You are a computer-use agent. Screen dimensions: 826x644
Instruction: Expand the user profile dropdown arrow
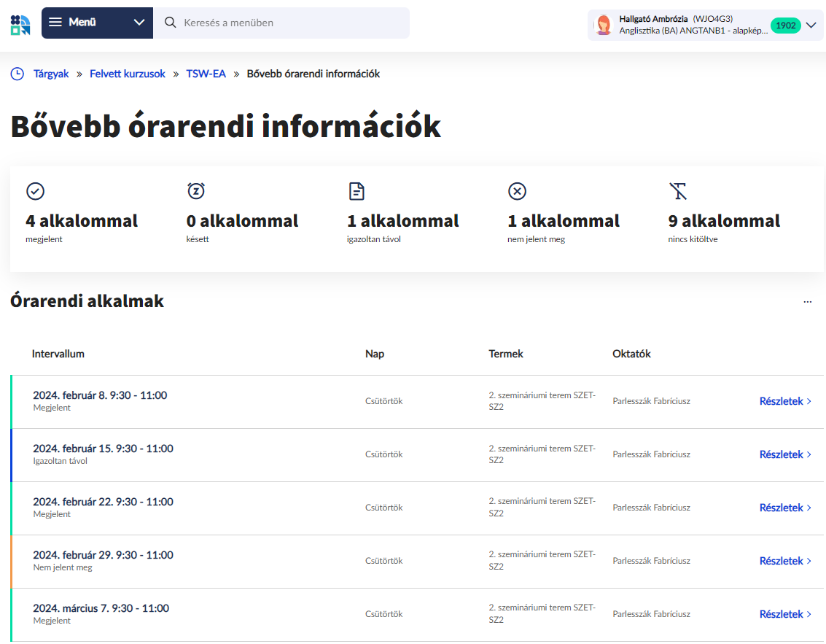(x=811, y=24)
